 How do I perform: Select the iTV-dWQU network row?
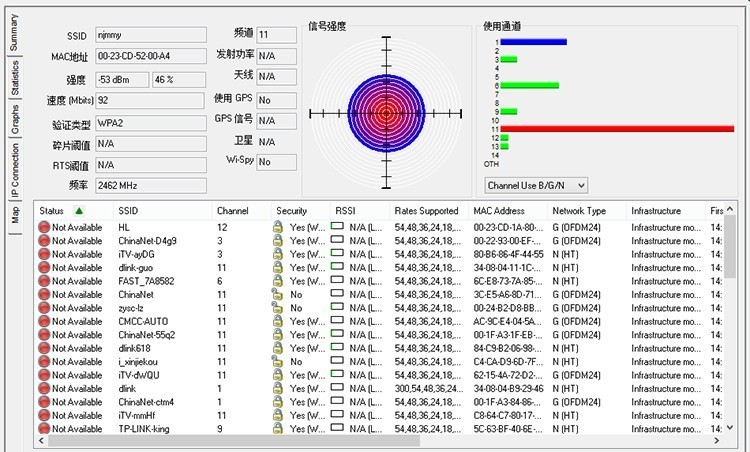(x=378, y=375)
